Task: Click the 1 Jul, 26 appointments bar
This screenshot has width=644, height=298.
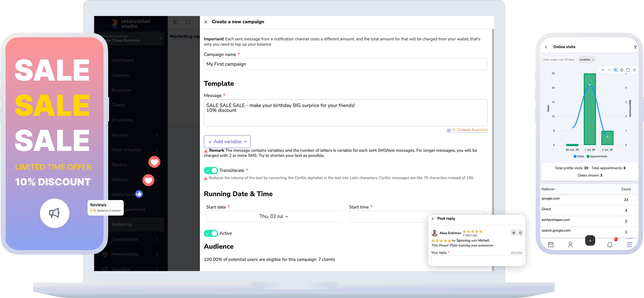Action: (590, 109)
